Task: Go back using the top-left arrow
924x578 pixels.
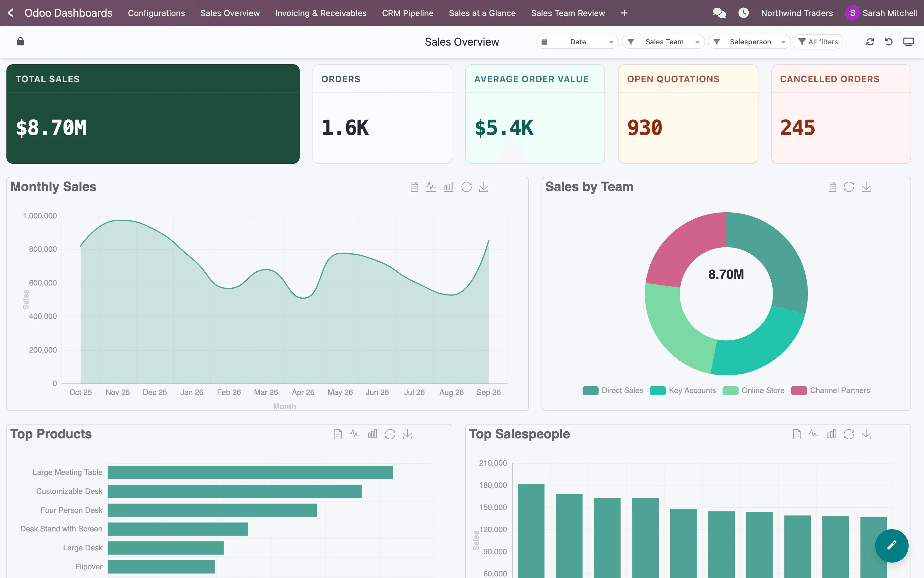Action: [11, 13]
